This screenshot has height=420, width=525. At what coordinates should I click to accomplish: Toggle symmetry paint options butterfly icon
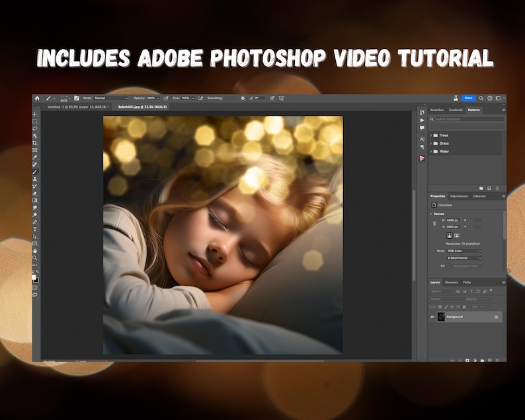281,98
